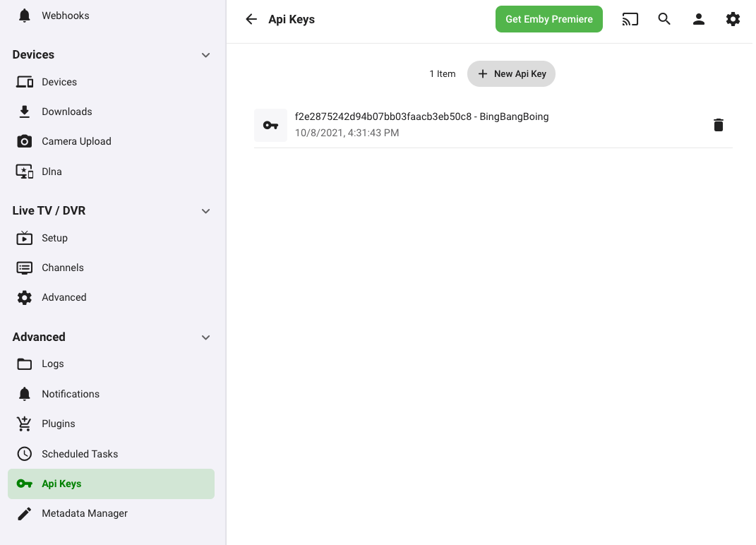This screenshot has height=545, width=756.
Task: Click the key icon of the API key entry
Action: coord(270,125)
